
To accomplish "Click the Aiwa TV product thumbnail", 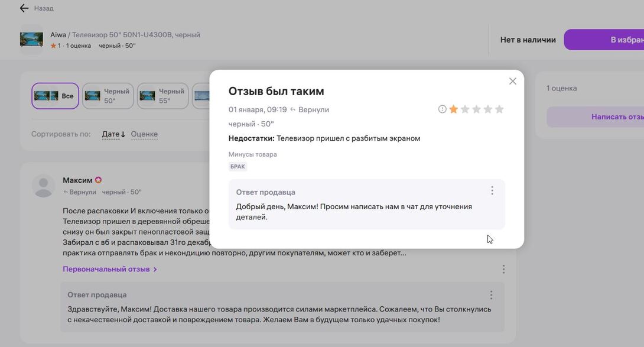I will tap(31, 40).
